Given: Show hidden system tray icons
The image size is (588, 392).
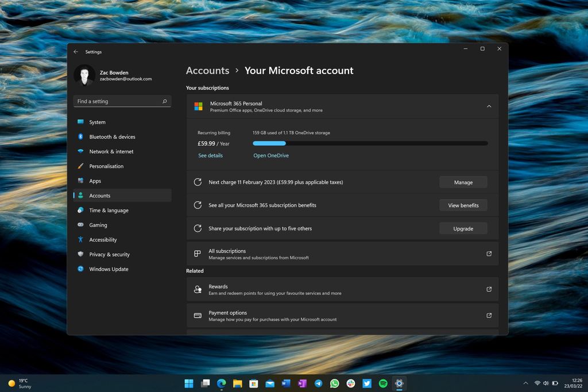Looking at the screenshot, I should (525, 383).
